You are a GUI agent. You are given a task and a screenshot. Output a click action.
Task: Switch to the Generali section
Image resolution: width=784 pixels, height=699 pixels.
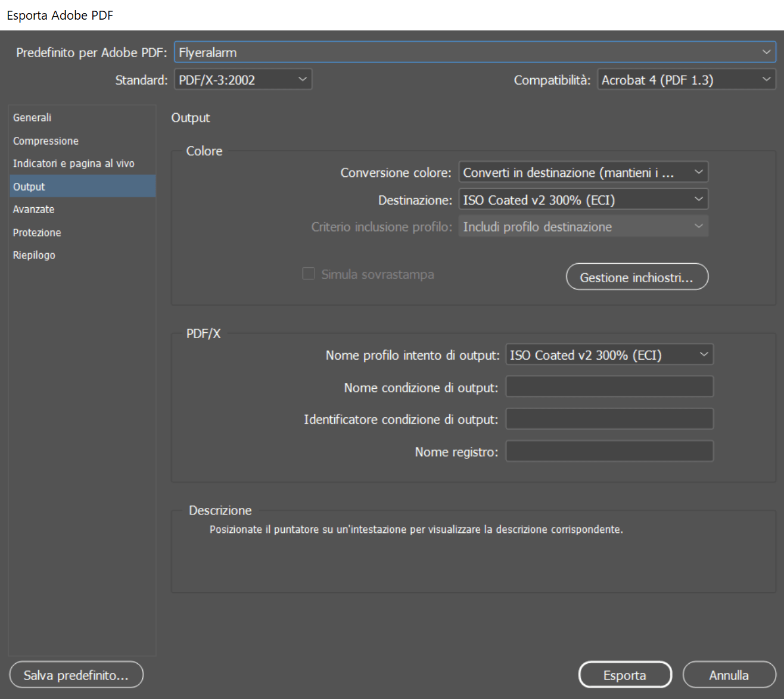[x=32, y=118]
